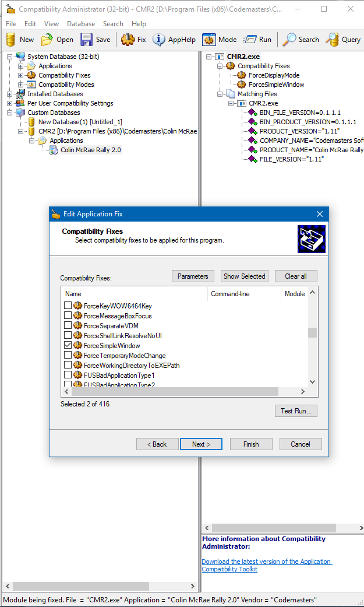
Task: Select System Database (32-bit) node icon
Action: pos(20,57)
